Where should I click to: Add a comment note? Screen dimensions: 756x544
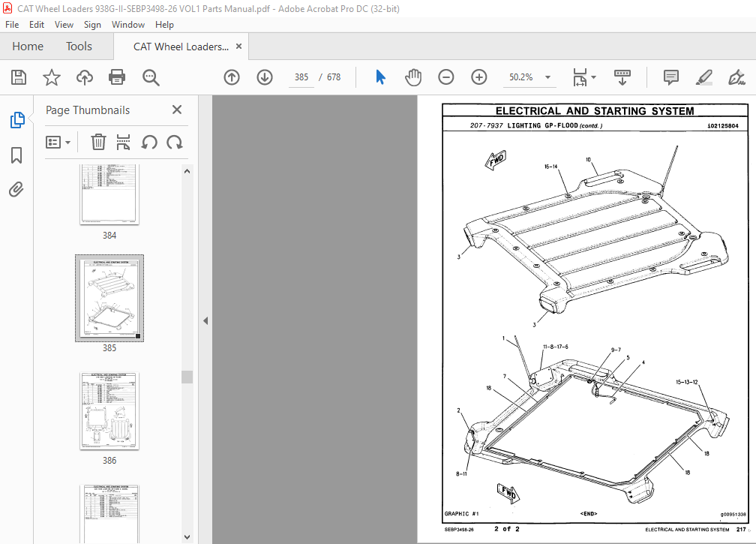point(671,77)
